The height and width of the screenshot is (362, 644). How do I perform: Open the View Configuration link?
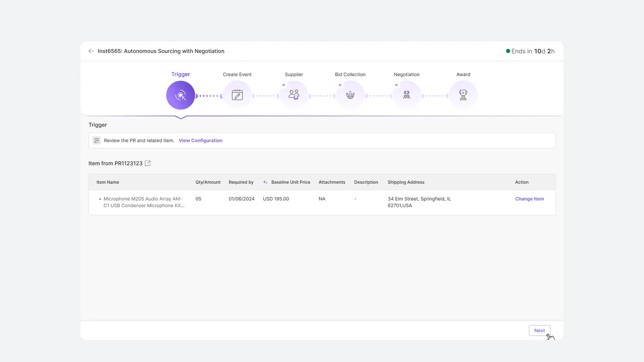pos(200,140)
